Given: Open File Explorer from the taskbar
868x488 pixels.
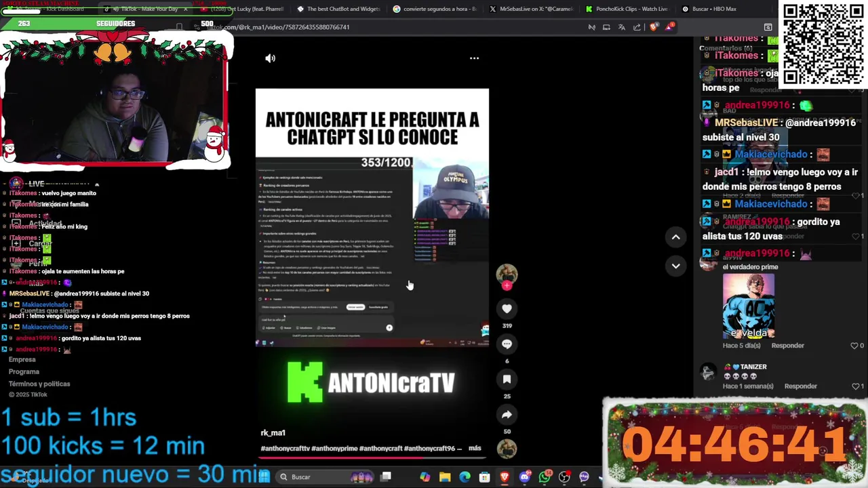Looking at the screenshot, I should (x=445, y=477).
